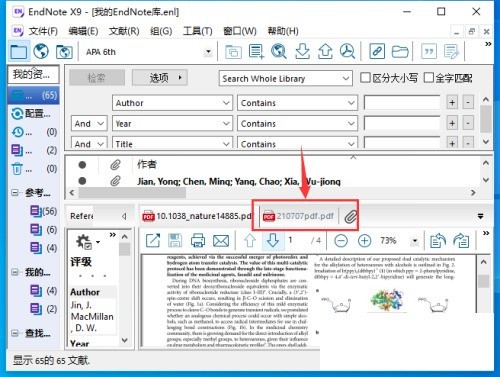This screenshot has height=377, width=500.
Task: Open the 文献(R) menu
Action: 124,31
